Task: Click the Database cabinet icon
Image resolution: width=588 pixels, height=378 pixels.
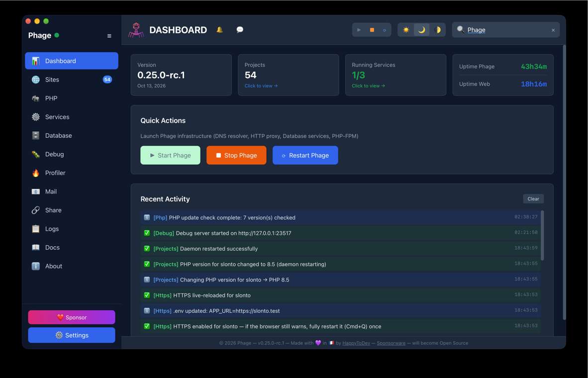Action: [x=36, y=136]
